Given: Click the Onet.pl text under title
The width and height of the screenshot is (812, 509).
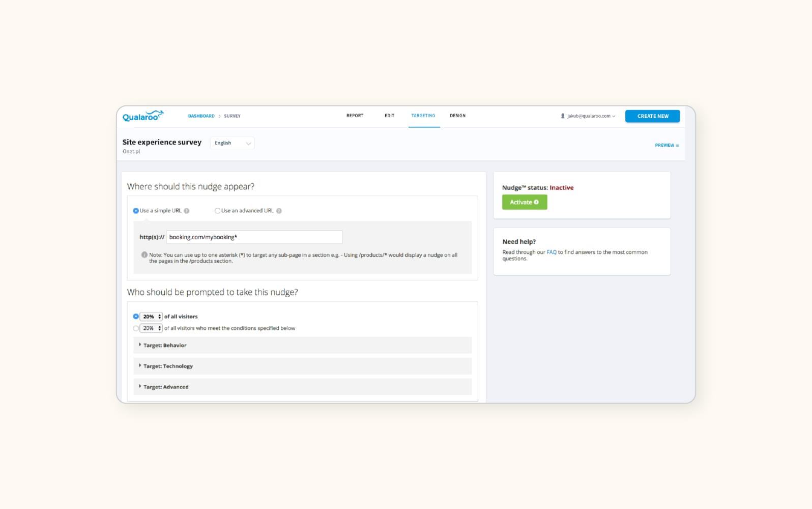Looking at the screenshot, I should pos(131,152).
